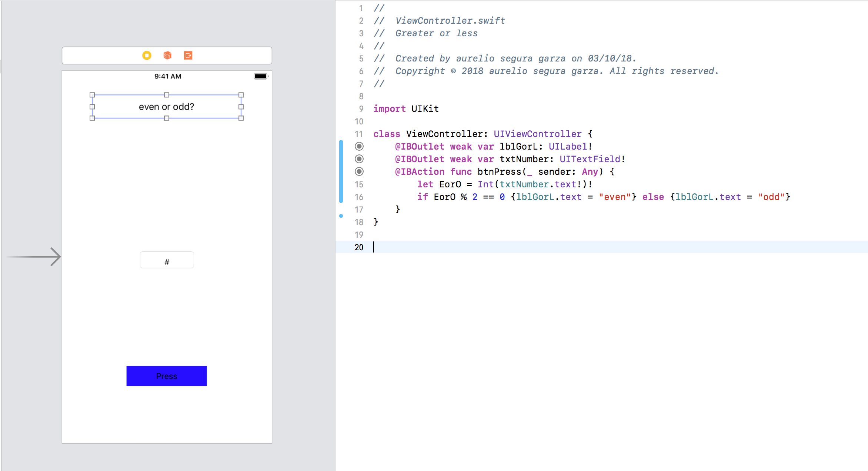The width and height of the screenshot is (868, 471).
Task: Click the battery icon in the status bar
Action: tap(261, 76)
